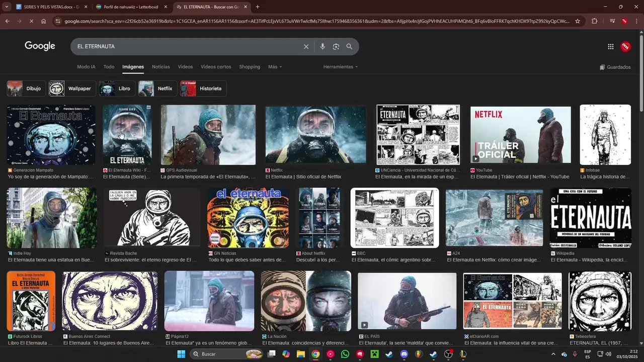Open Windows Start menu
644x362 pixels.
[x=181, y=354]
